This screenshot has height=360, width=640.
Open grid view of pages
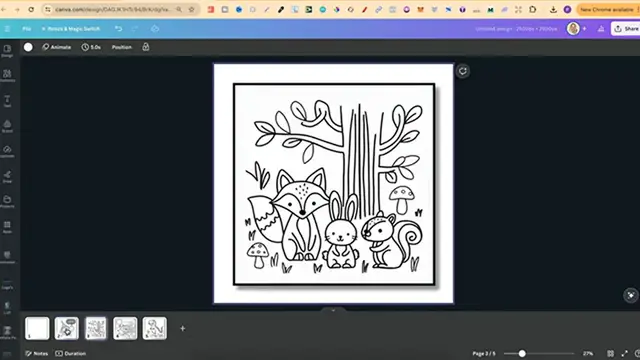click(610, 353)
